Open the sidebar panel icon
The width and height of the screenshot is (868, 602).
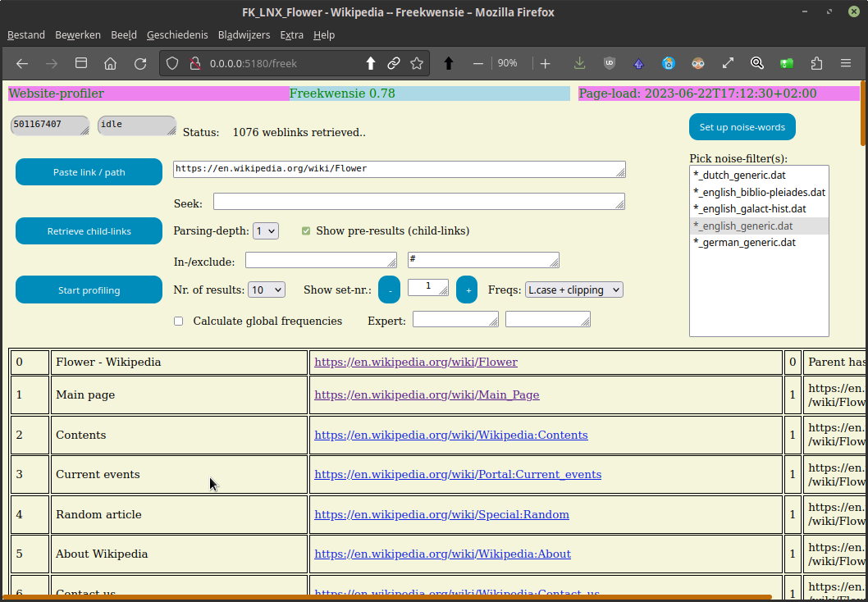click(x=81, y=63)
